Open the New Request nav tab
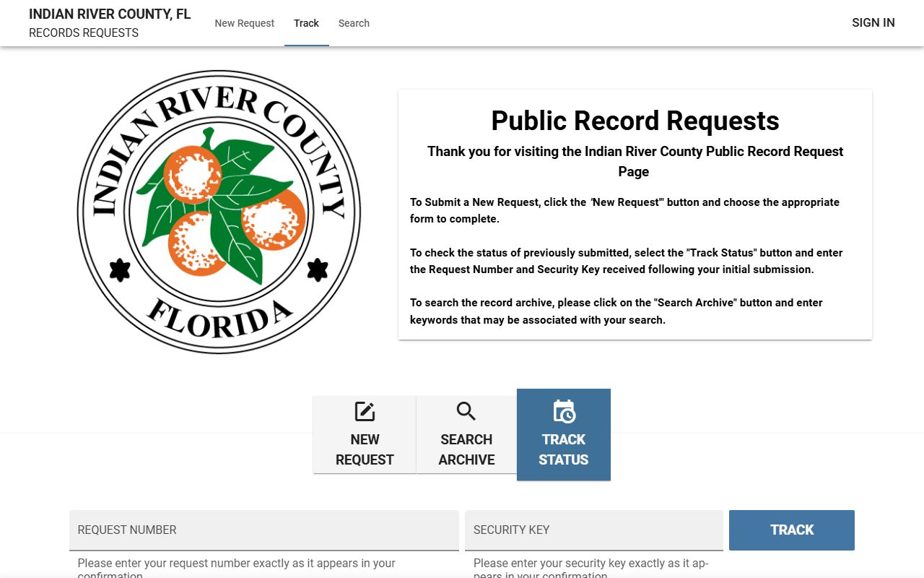924x578 pixels. 245,23
